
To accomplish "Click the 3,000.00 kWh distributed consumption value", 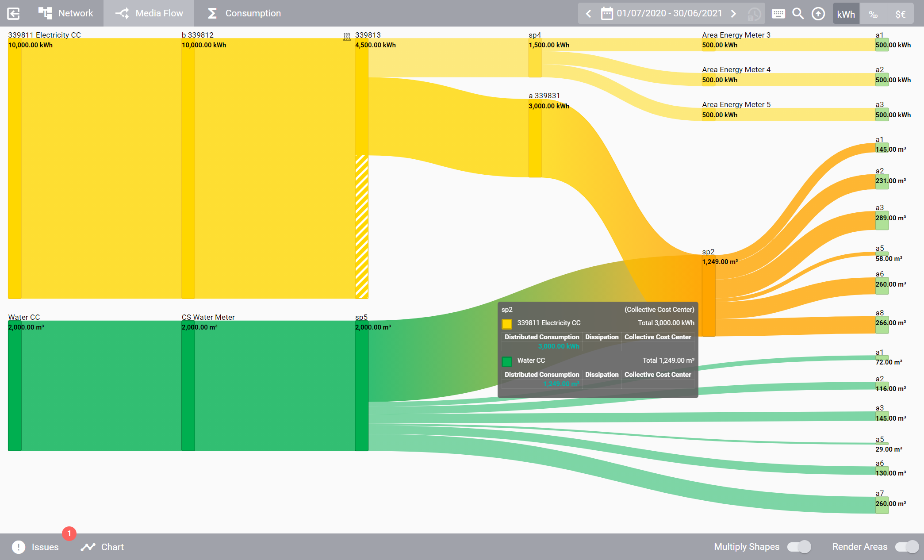I will pyautogui.click(x=559, y=346).
